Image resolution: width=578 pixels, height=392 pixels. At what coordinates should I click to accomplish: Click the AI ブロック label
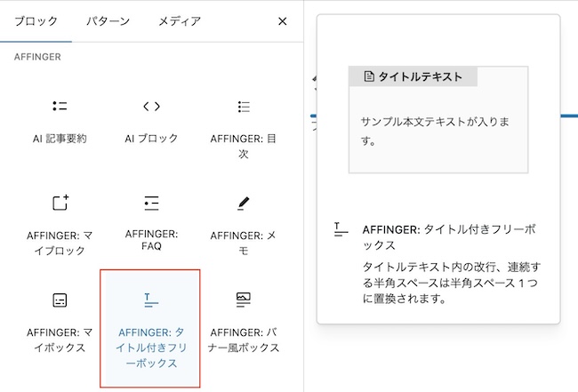pos(151,139)
